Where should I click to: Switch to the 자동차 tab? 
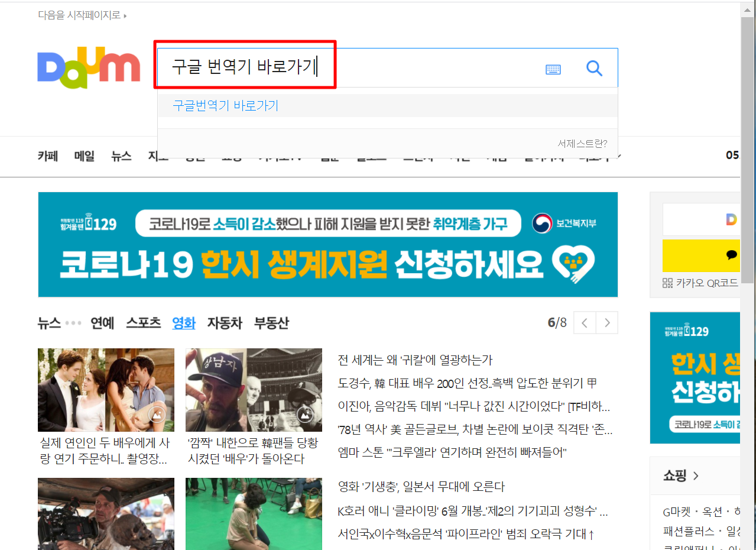(225, 323)
